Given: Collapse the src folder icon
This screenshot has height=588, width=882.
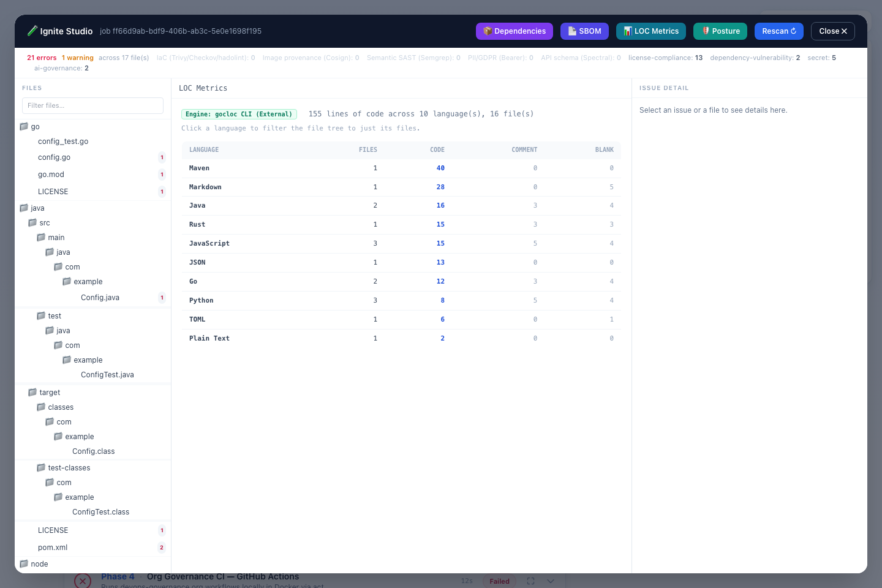Looking at the screenshot, I should click(32, 222).
